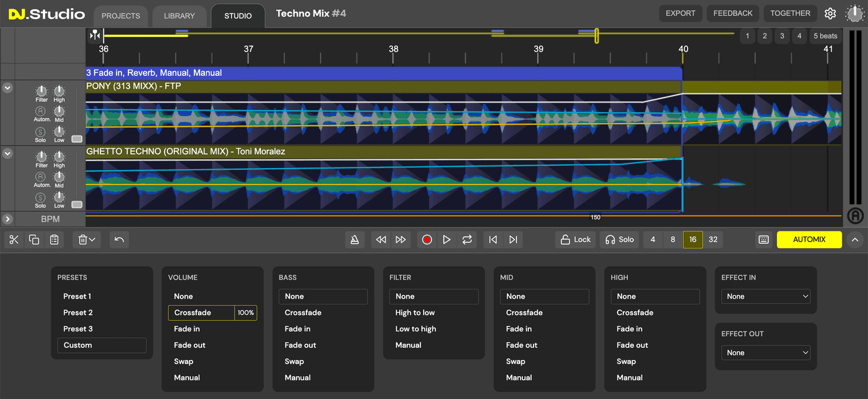Choose Preset 3
The image size is (868, 399).
[x=78, y=329]
